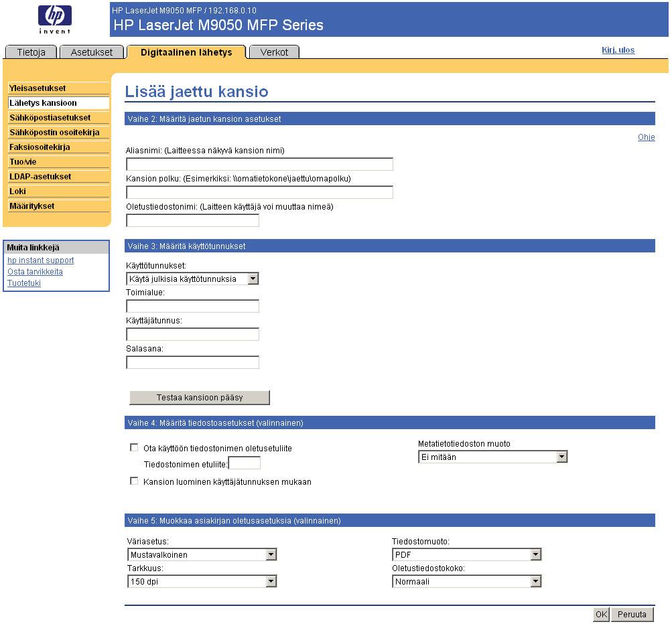Focus the Aliasnimi input field
Viewport: 672px width, 624px height.
point(260,164)
